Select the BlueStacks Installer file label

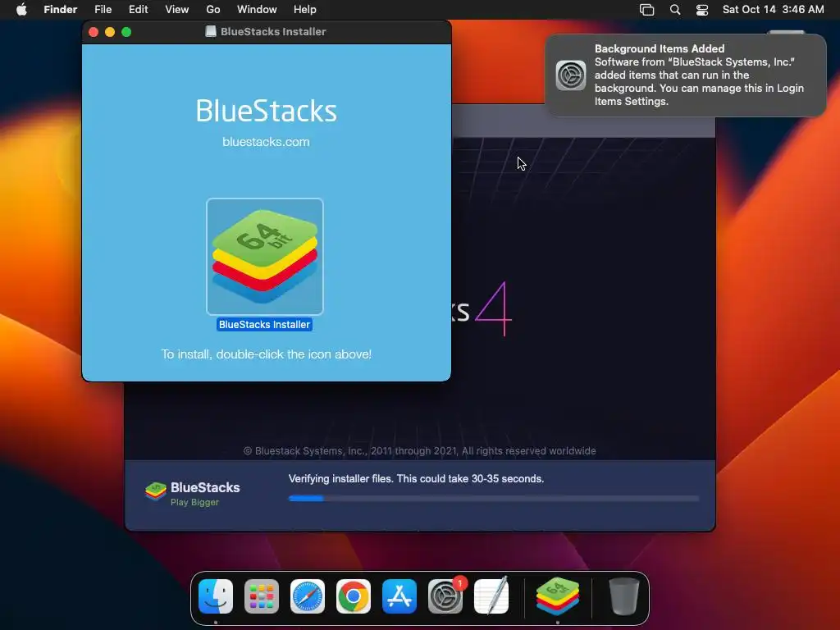coord(264,325)
